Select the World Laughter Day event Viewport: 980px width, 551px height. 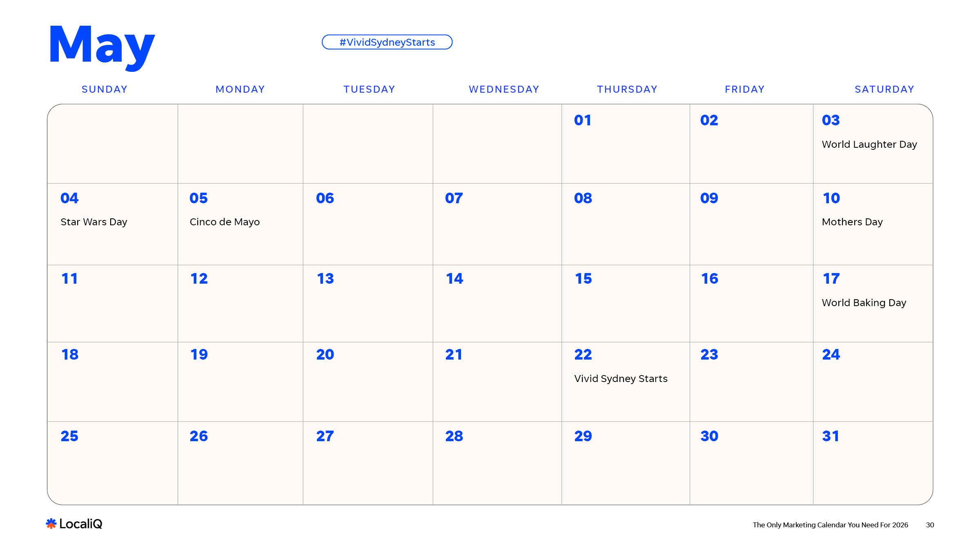point(869,144)
